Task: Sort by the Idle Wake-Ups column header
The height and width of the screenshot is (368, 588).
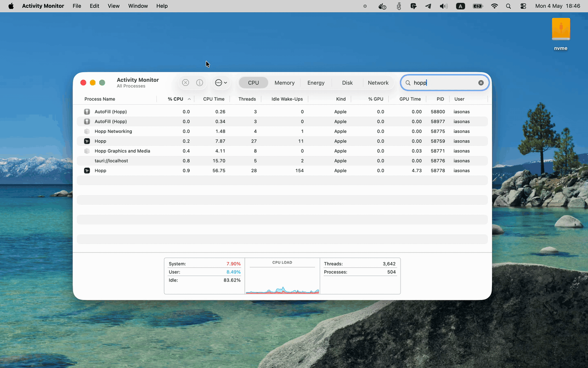Action: [287, 99]
